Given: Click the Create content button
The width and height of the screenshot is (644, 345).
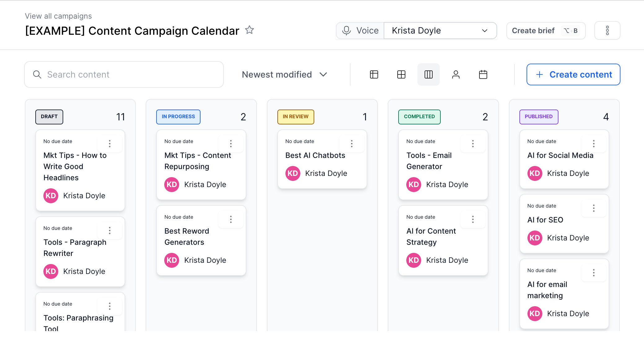Looking at the screenshot, I should pos(573,74).
